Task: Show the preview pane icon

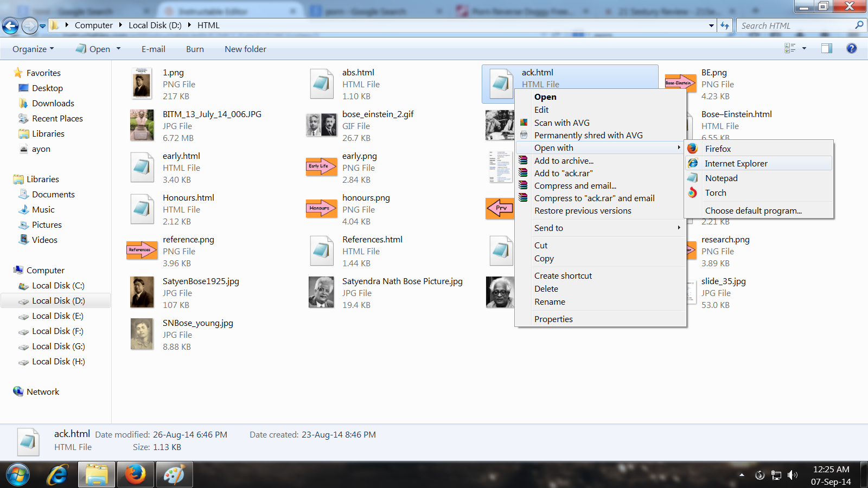Action: (826, 49)
